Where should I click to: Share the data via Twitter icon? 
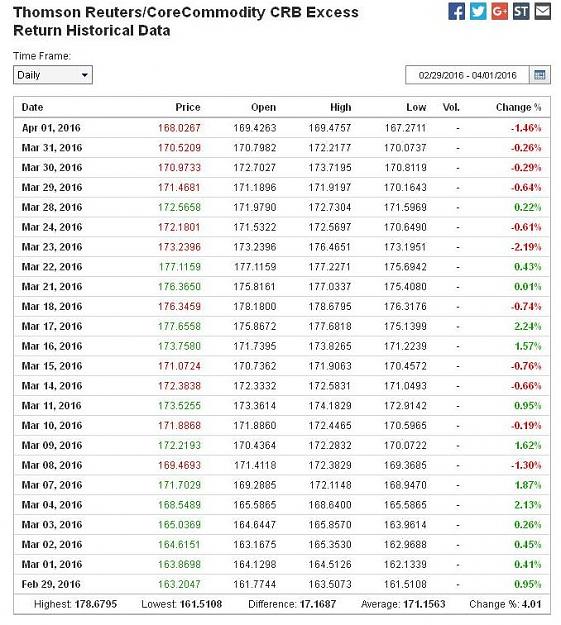tap(478, 11)
